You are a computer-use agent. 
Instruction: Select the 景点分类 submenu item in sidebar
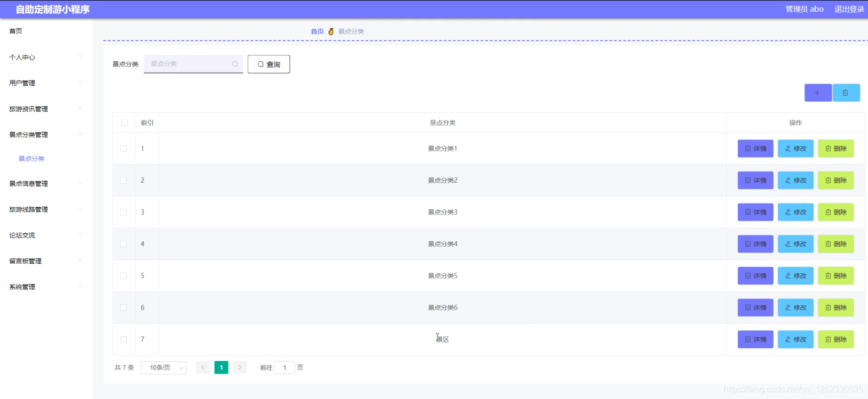(x=31, y=159)
